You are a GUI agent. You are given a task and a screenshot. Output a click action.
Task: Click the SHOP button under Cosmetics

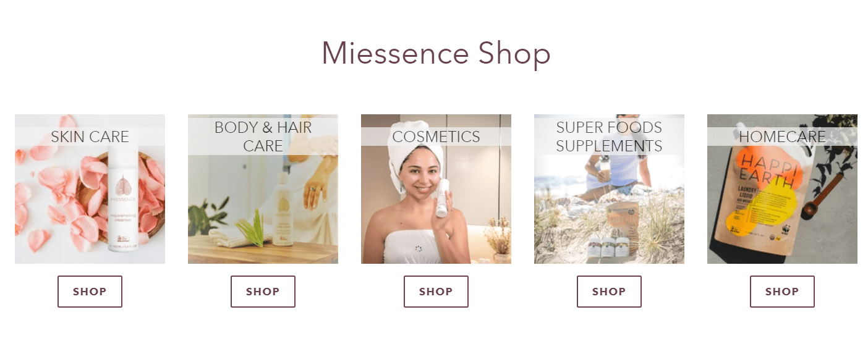point(436,292)
